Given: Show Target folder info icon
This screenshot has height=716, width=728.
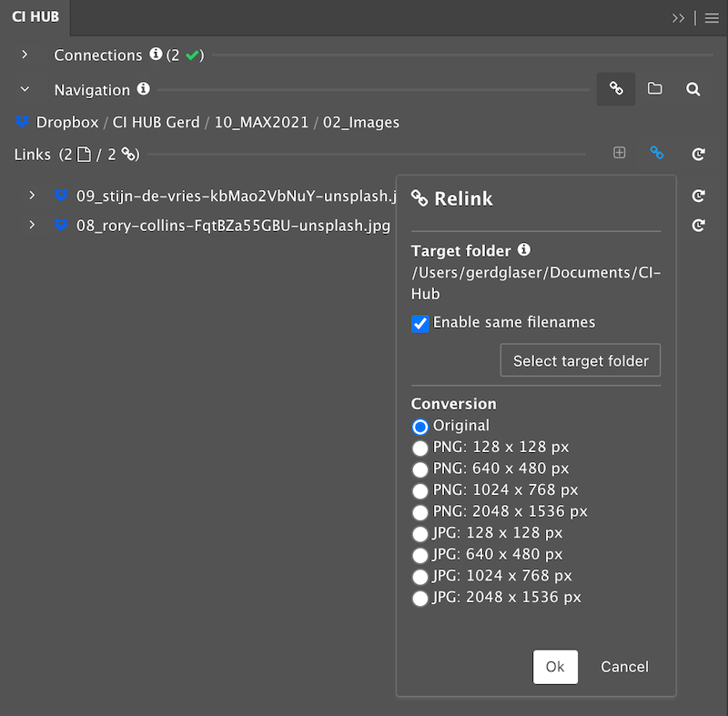Looking at the screenshot, I should [x=524, y=249].
